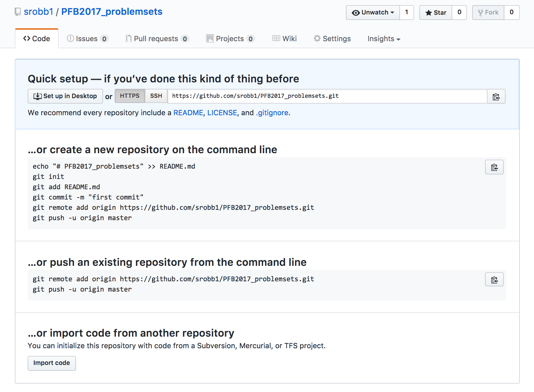View the fork count of 0
Screen dimensions: 534x392
[x=511, y=13]
